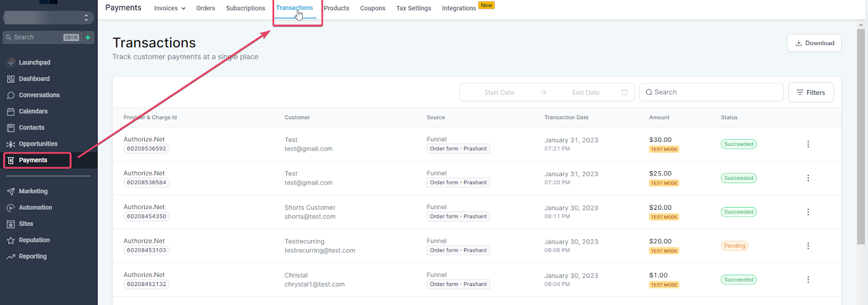Open row menu for charge 60208454350

[808, 212]
